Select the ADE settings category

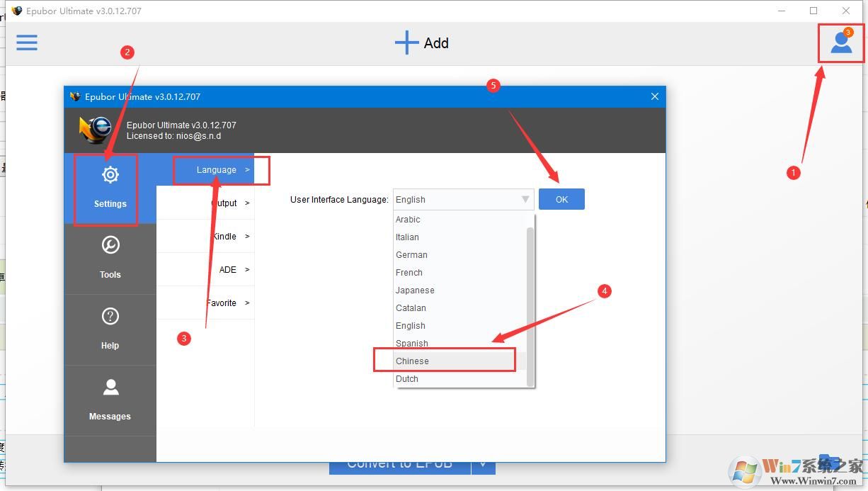[205, 270]
